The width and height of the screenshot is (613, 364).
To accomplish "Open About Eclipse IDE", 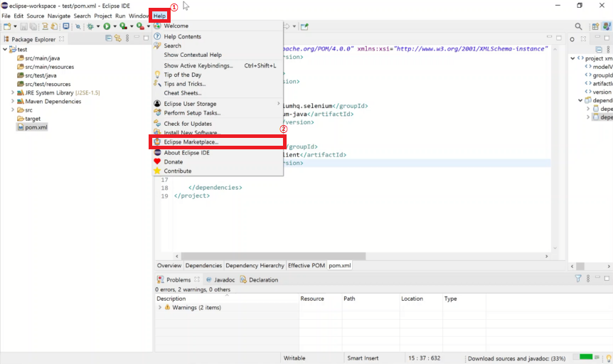I will click(x=218, y=153).
